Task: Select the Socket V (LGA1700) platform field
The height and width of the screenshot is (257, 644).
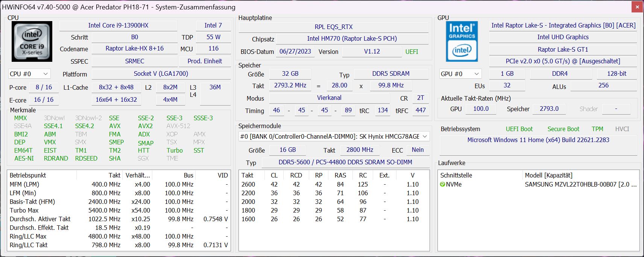Action: pyautogui.click(x=161, y=74)
